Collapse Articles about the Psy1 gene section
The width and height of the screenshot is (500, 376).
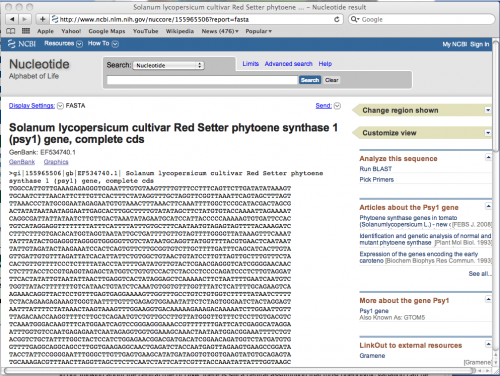488,206
